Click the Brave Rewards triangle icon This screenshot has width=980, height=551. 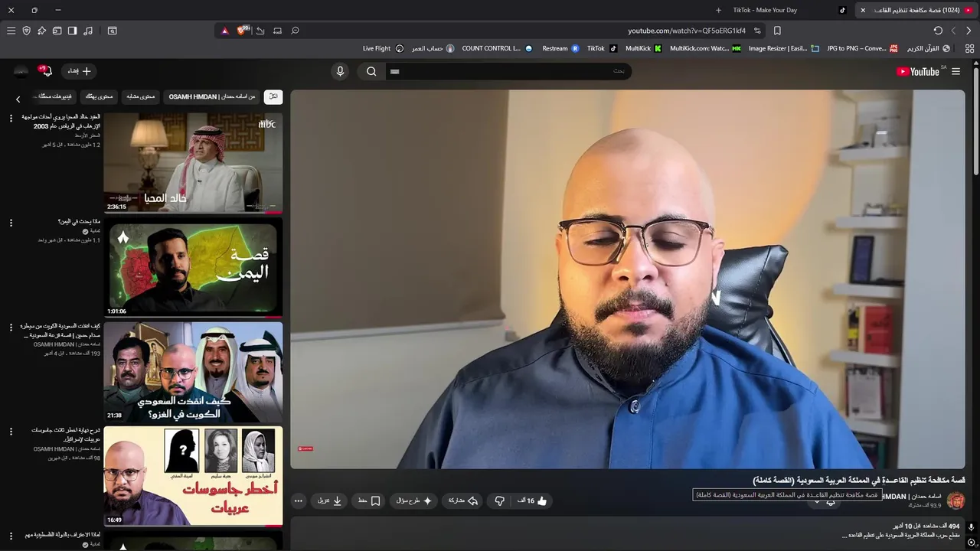tap(224, 31)
